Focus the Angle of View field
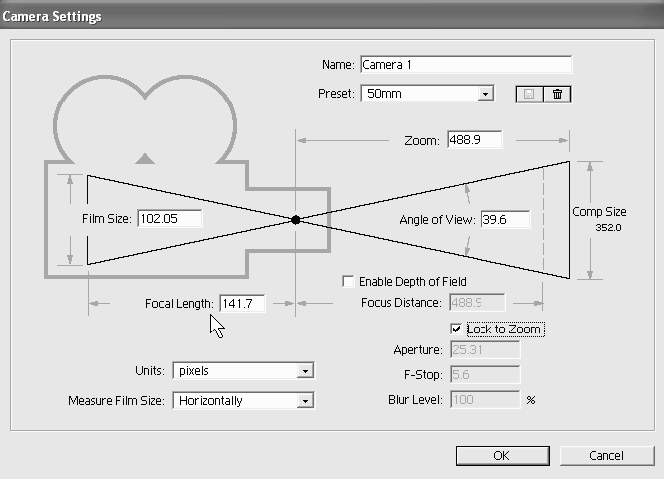664x479 pixels. coord(504,220)
